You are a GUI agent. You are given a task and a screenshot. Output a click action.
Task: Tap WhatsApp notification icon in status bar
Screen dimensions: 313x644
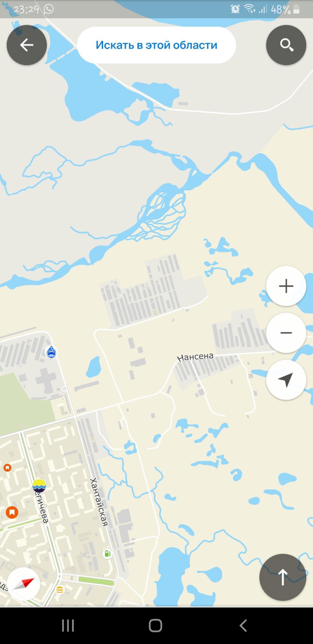(49, 9)
